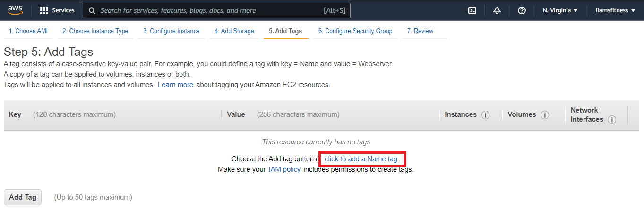
Task: Open the liamsfitness account menu
Action: [x=615, y=10]
